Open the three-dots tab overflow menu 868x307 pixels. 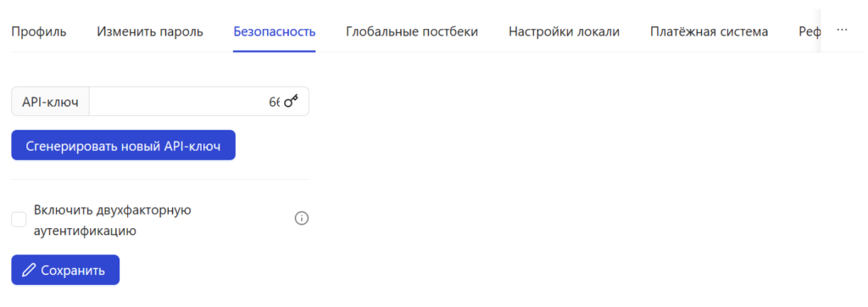pyautogui.click(x=842, y=30)
